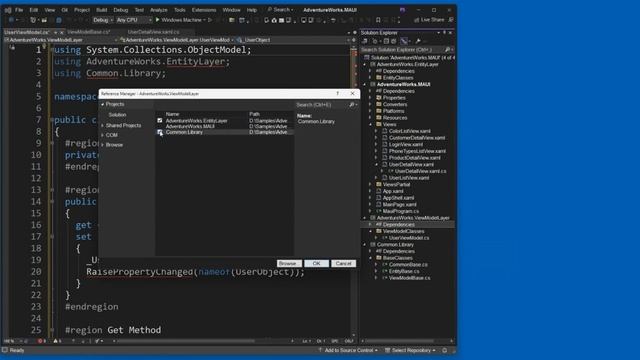Screen dimensions: 640x360
Task: Select CommonBase.cs in Solution Explorer
Action: pos(408,264)
